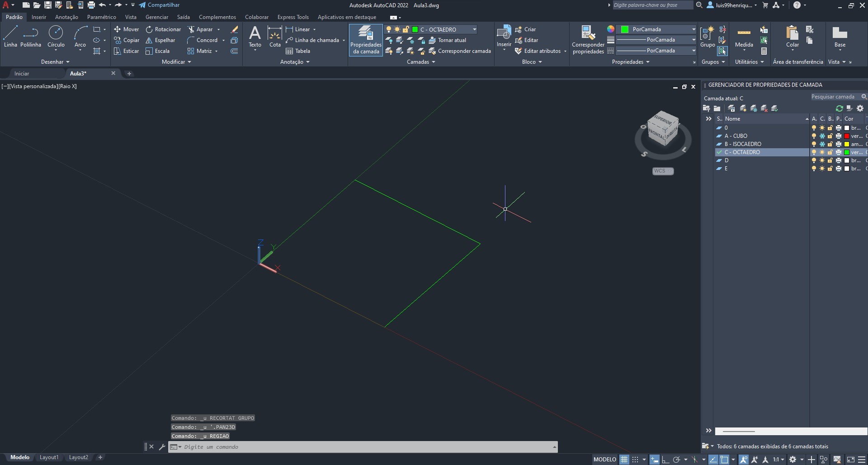Click yellow color swatch of layer B - ISOCAEDRO

tap(847, 144)
